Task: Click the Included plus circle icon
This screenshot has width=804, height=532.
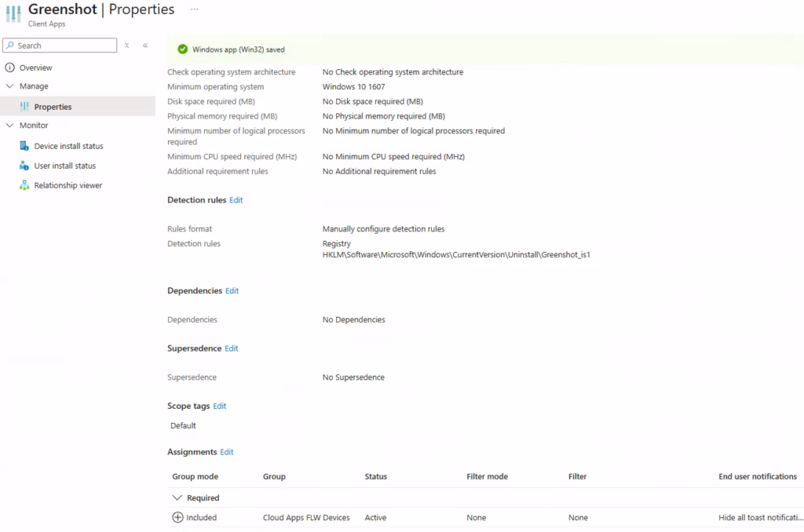Action: (x=177, y=518)
